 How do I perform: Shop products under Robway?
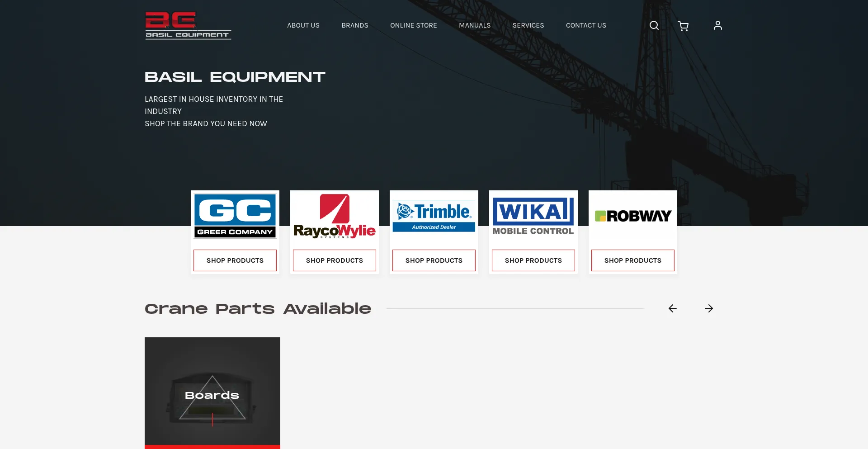point(633,260)
